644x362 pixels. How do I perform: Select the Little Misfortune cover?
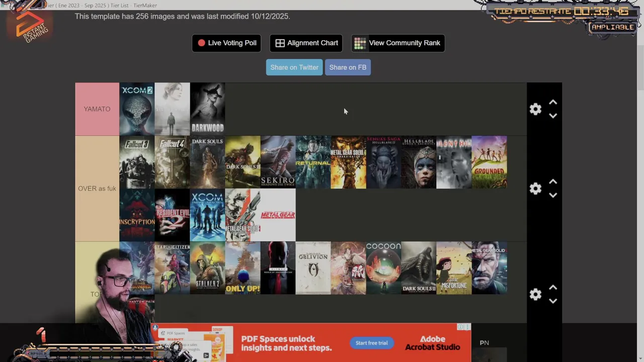pos(454,268)
